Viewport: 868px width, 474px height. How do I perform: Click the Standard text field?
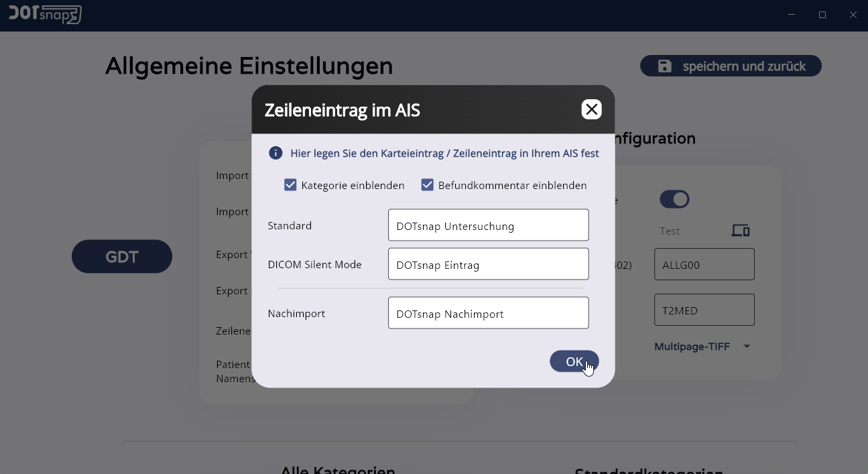coord(488,225)
